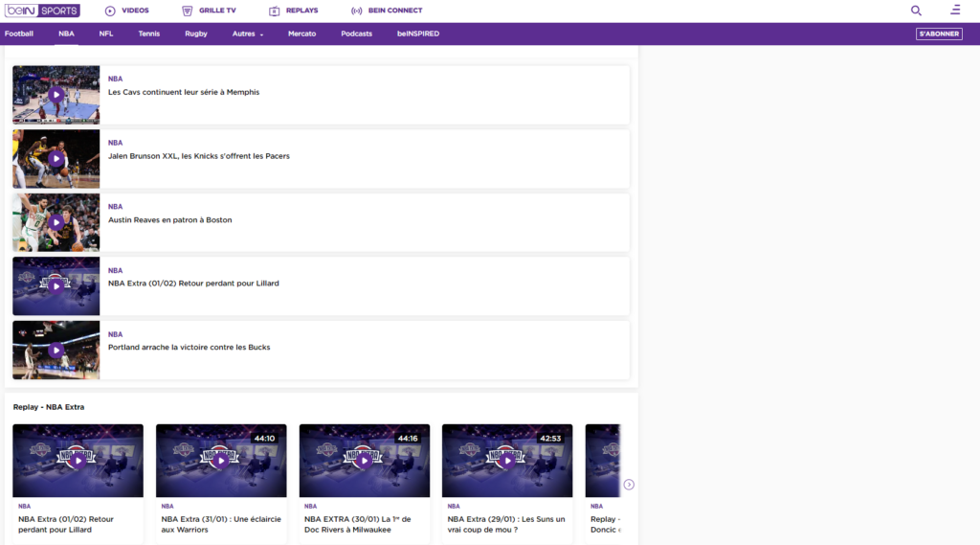Viewport: 980px width, 545px height.
Task: Click the 'Replay - NBA Extra' section heading
Action: 49,407
